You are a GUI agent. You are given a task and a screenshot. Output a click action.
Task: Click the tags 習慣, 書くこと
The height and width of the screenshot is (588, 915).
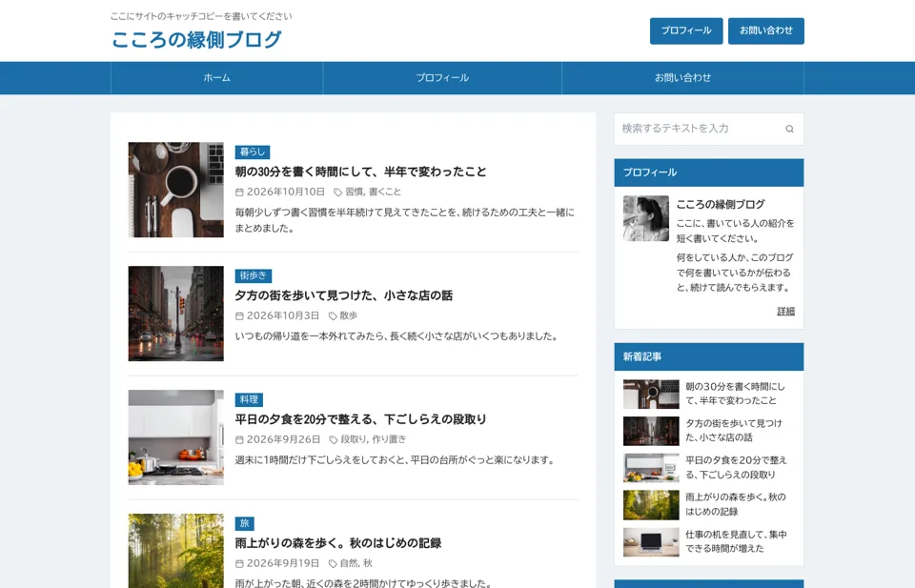(373, 192)
